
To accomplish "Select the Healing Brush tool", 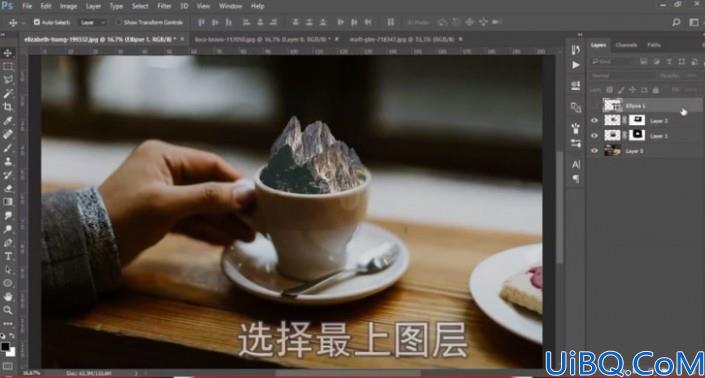I will point(8,134).
